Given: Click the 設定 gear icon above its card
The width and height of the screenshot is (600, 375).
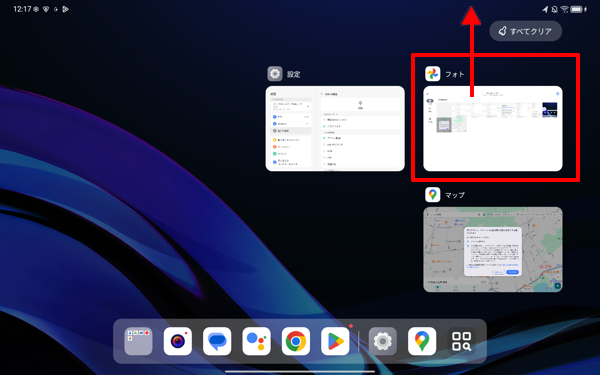Looking at the screenshot, I should 275,74.
